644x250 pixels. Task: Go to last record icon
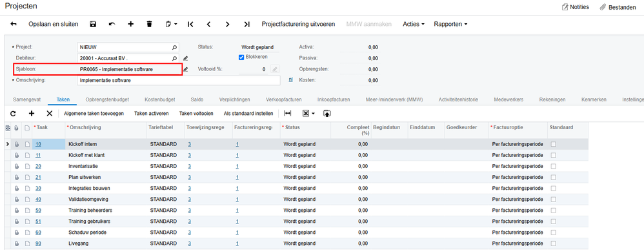247,25
